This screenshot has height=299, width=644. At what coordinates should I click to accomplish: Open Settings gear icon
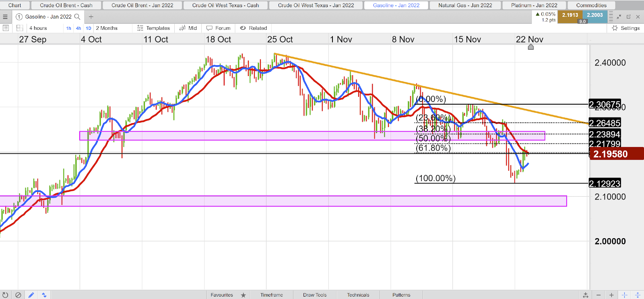click(615, 28)
